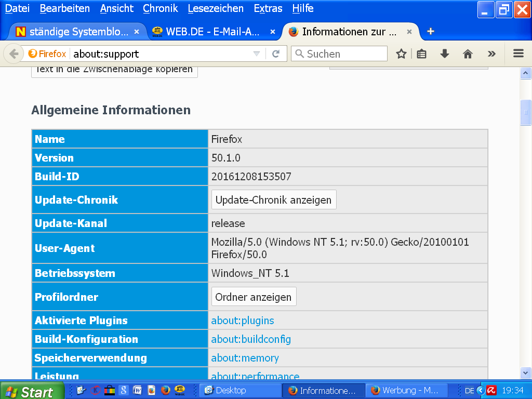
Task: Click the Google quick launch icon
Action: click(124, 390)
